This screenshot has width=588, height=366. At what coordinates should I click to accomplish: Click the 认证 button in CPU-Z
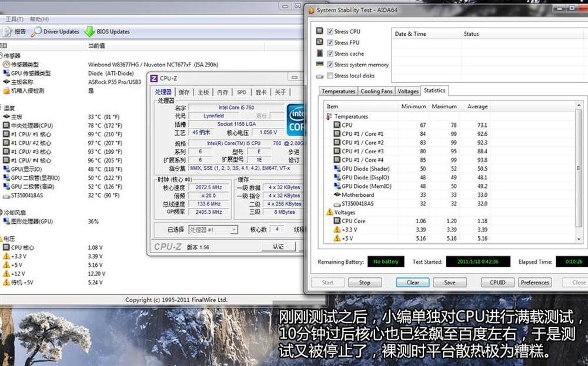(x=278, y=247)
